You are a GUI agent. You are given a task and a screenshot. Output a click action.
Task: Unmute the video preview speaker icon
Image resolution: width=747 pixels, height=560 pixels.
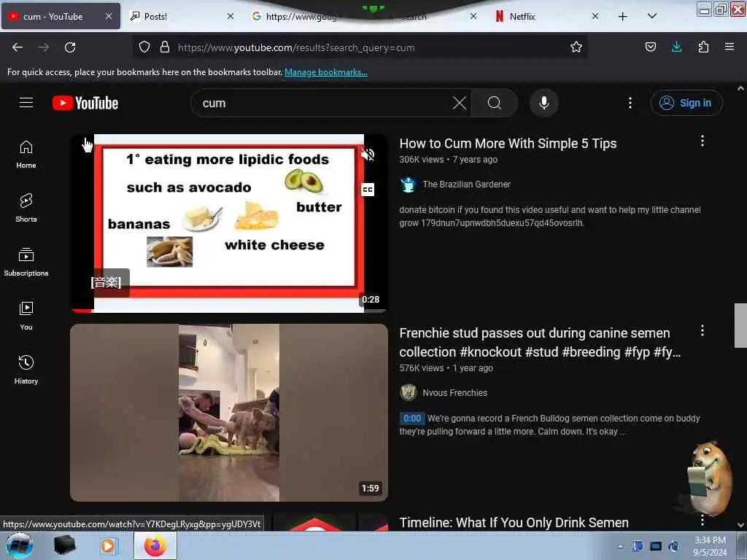[x=368, y=155]
